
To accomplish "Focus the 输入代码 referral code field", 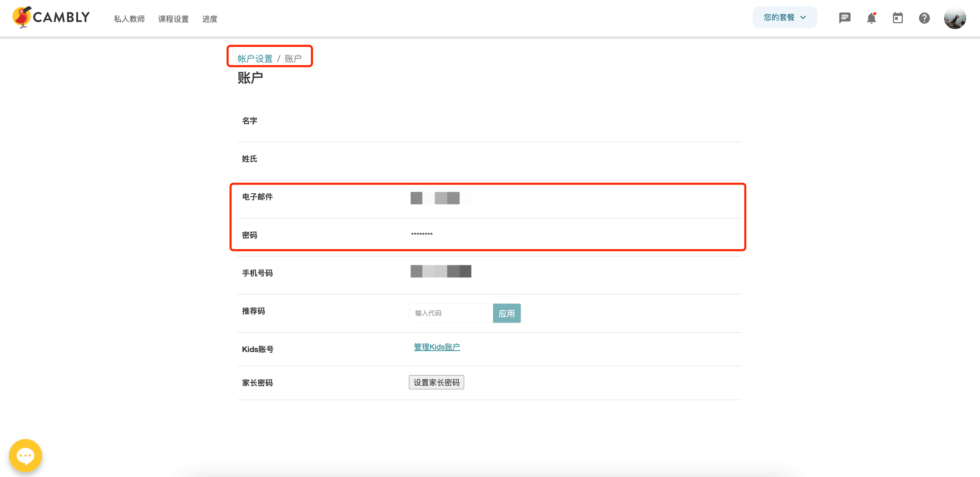I will pos(451,313).
